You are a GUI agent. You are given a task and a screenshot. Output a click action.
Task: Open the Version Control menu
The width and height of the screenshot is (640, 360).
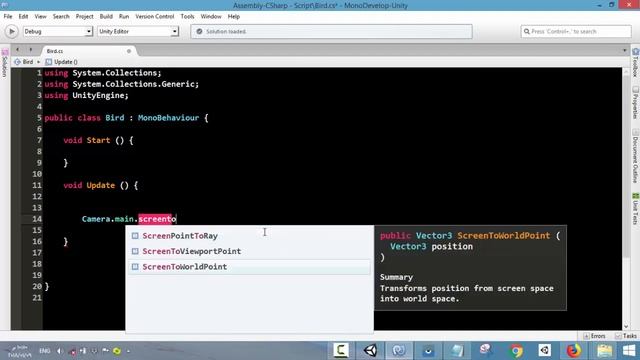155,16
